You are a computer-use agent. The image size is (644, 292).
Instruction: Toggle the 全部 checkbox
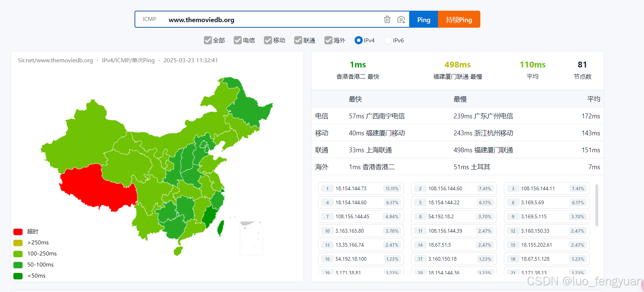coord(208,40)
